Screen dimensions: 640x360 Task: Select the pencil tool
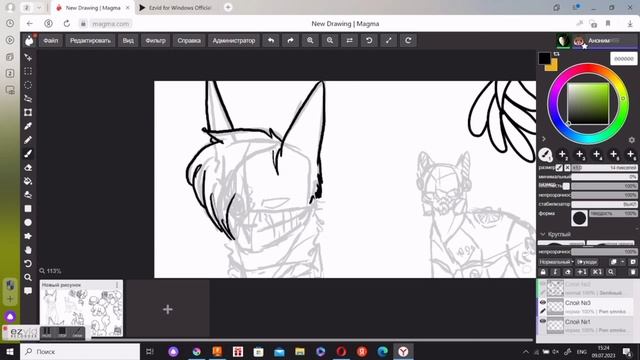pos(28,140)
